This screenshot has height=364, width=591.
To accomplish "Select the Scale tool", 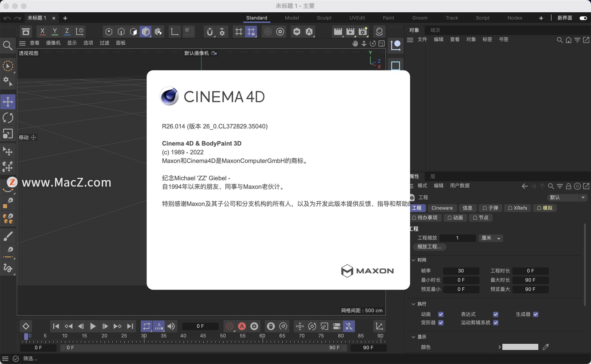I will coord(8,134).
